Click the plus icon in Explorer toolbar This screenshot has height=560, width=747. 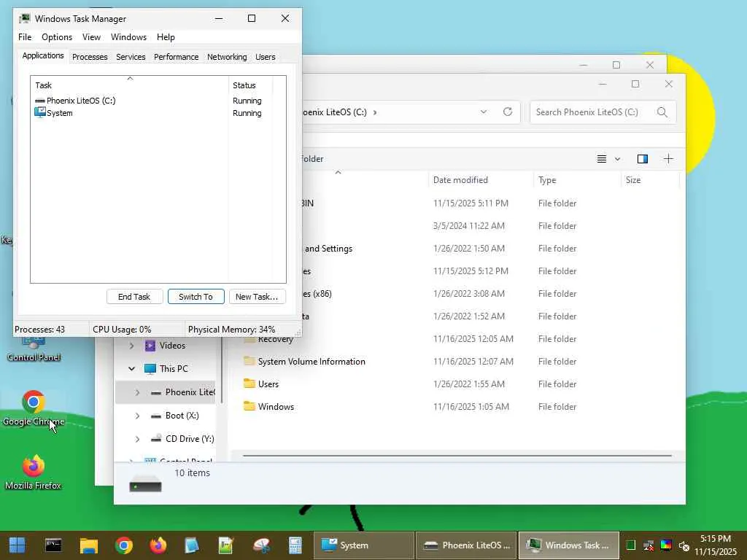(668, 158)
